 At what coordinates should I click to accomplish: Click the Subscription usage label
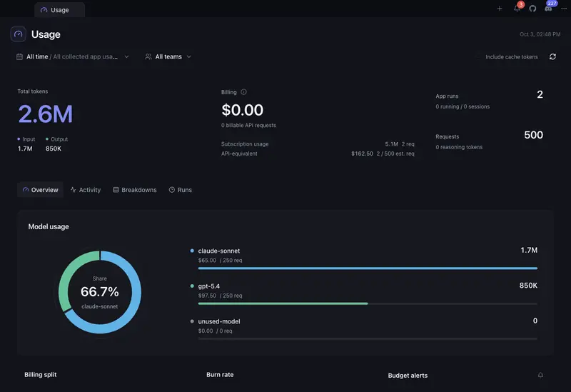tap(245, 144)
